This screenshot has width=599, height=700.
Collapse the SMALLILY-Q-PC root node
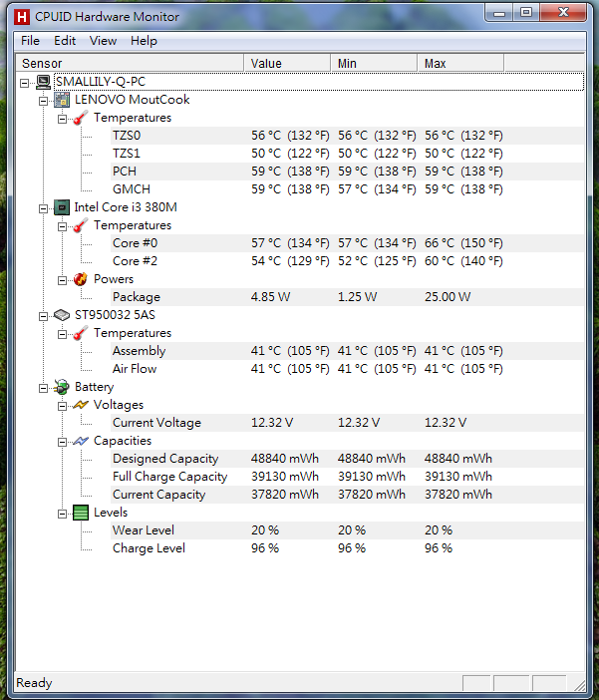tap(25, 83)
